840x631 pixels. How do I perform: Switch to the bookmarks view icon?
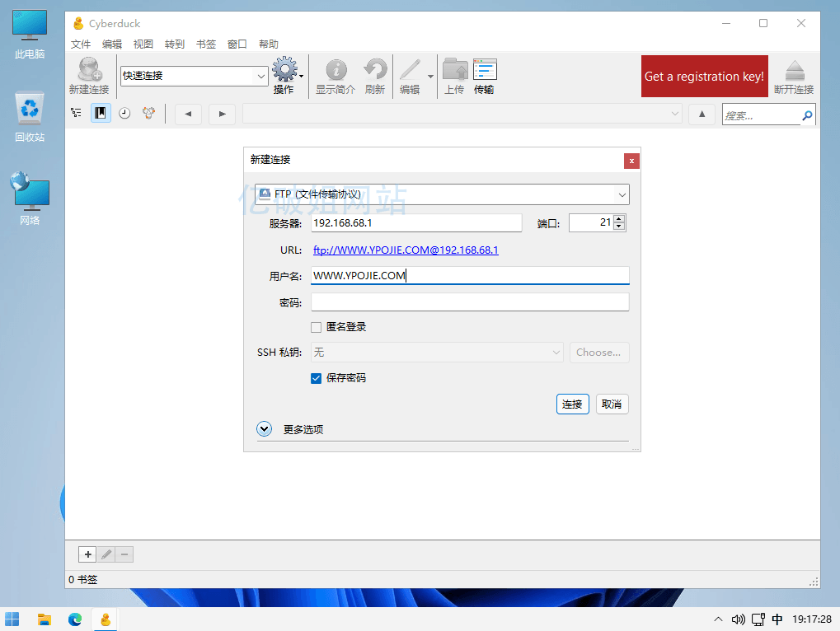click(101, 114)
